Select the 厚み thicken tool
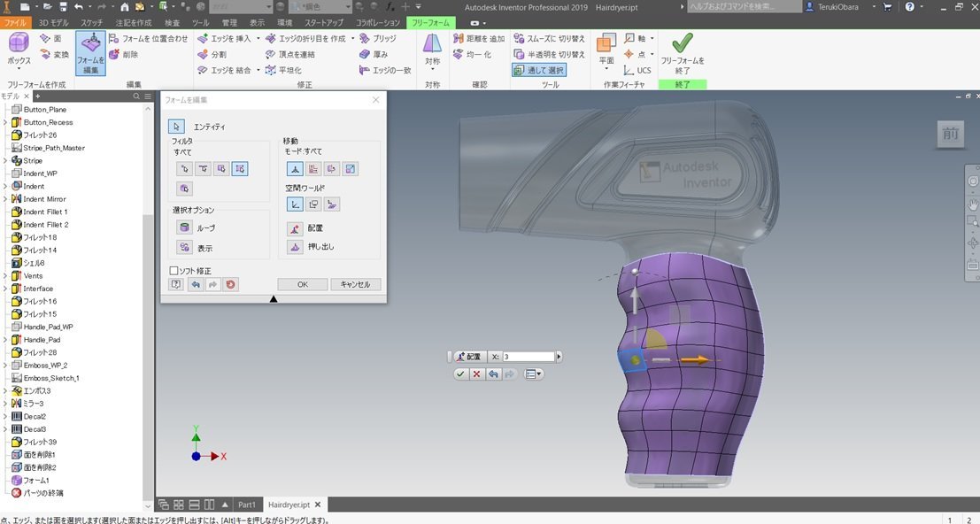 pyautogui.click(x=374, y=54)
